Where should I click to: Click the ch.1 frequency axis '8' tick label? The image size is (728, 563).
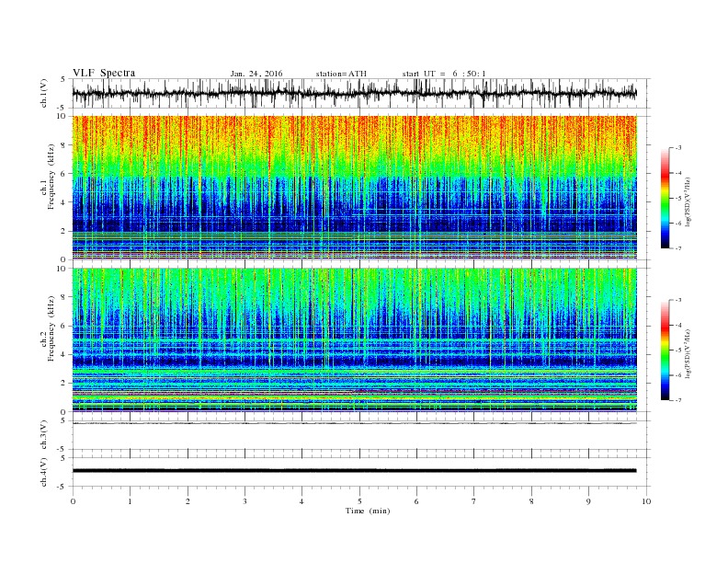click(64, 145)
